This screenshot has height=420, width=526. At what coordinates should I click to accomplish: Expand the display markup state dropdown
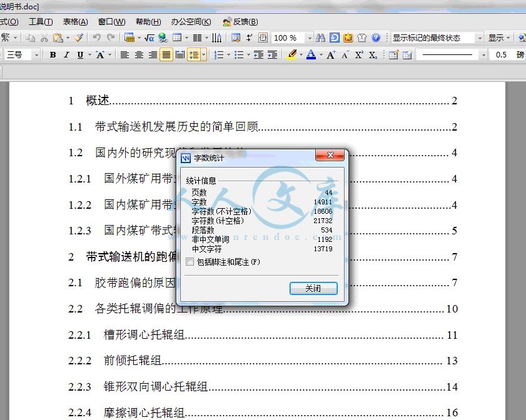[x=480, y=38]
